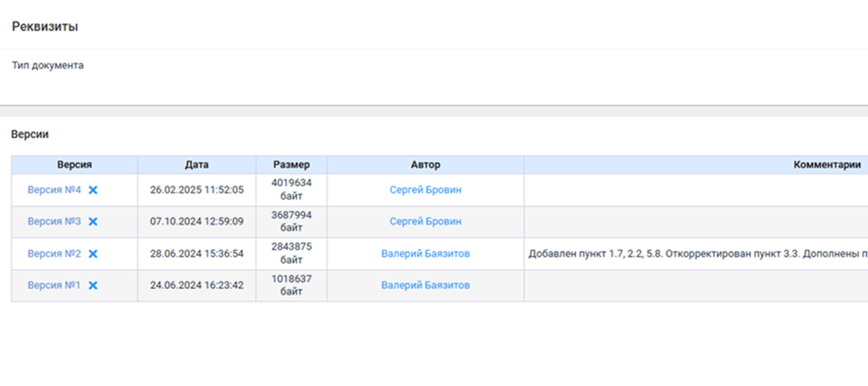Screen dimensions: 868x386
Task: Click the Дата column header
Action: pos(197,165)
